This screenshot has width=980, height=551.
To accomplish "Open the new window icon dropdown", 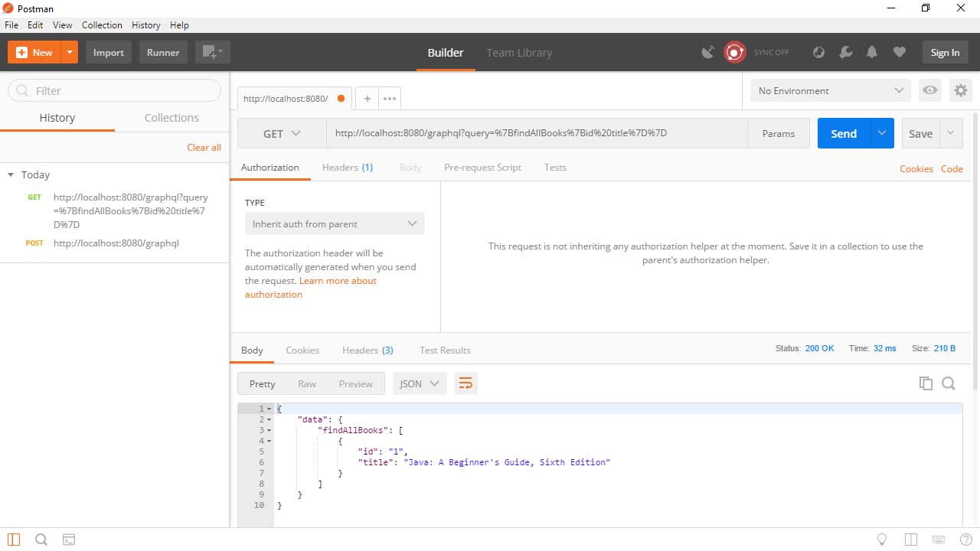I will (x=212, y=52).
